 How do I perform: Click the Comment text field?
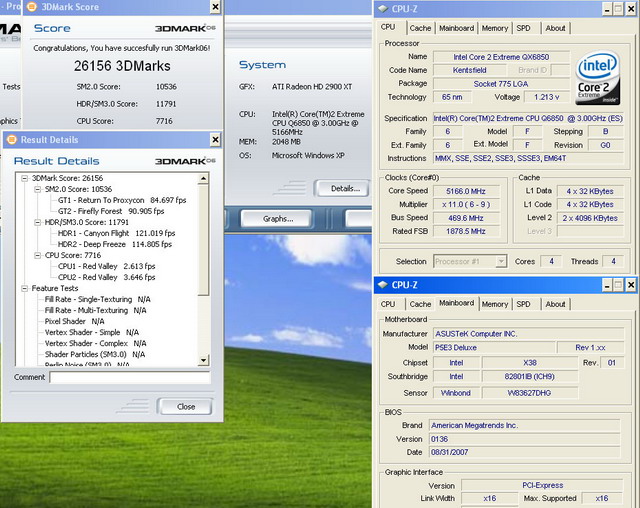pos(130,378)
